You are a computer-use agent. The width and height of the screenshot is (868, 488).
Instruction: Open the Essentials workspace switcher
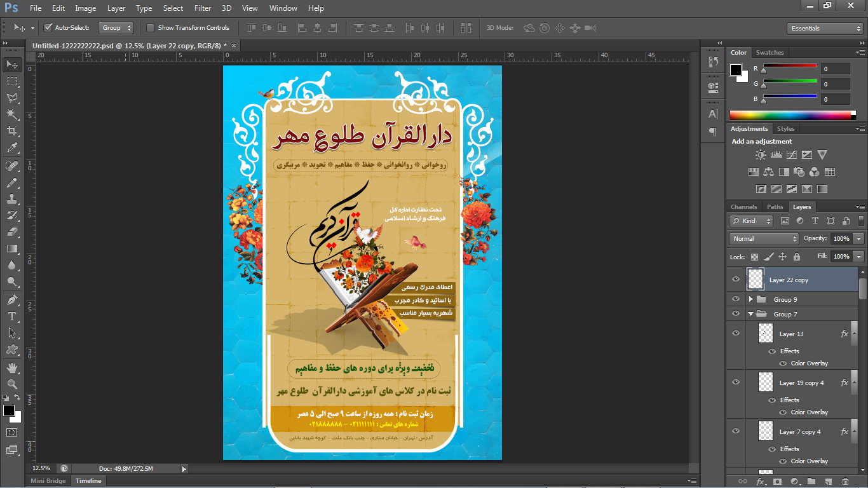pyautogui.click(x=824, y=29)
